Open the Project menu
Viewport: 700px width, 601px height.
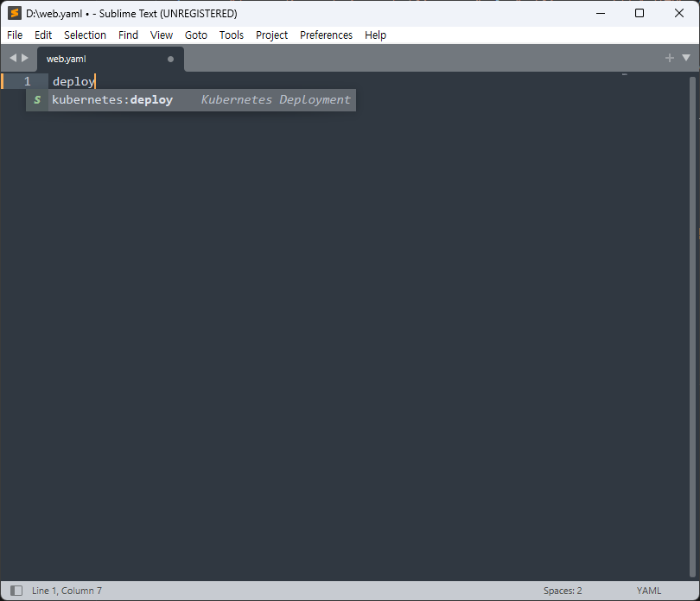[x=271, y=35]
